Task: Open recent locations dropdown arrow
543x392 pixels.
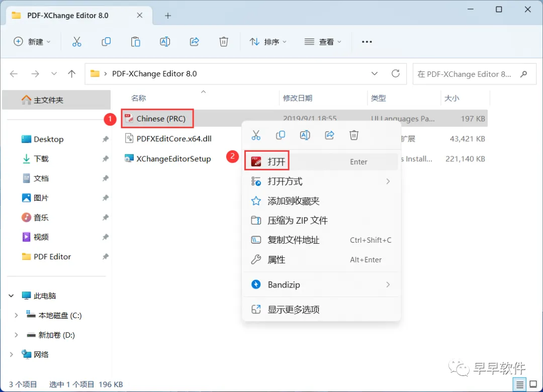Action: 54,74
